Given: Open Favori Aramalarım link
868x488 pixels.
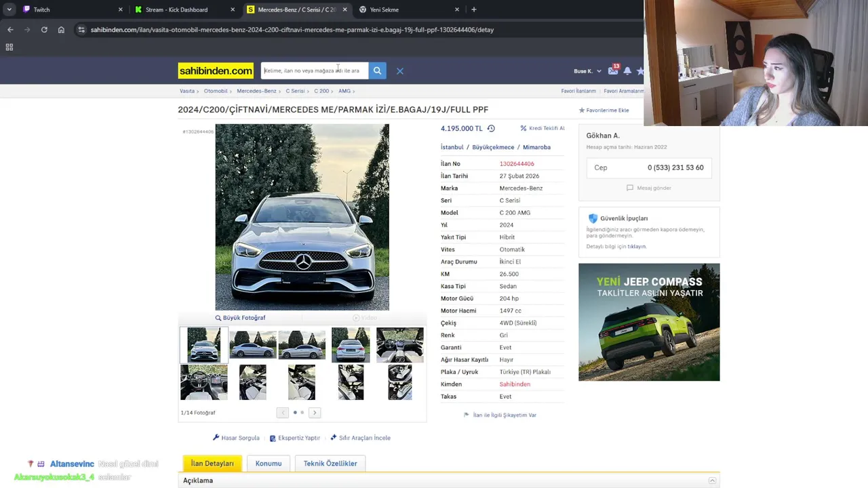Looking at the screenshot, I should (624, 91).
